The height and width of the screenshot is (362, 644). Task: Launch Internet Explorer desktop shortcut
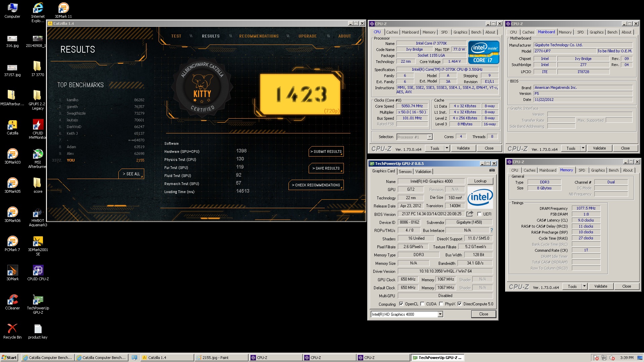coord(38,12)
